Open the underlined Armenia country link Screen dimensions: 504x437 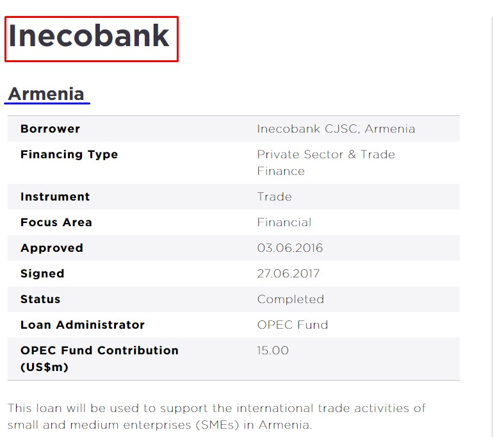(46, 94)
